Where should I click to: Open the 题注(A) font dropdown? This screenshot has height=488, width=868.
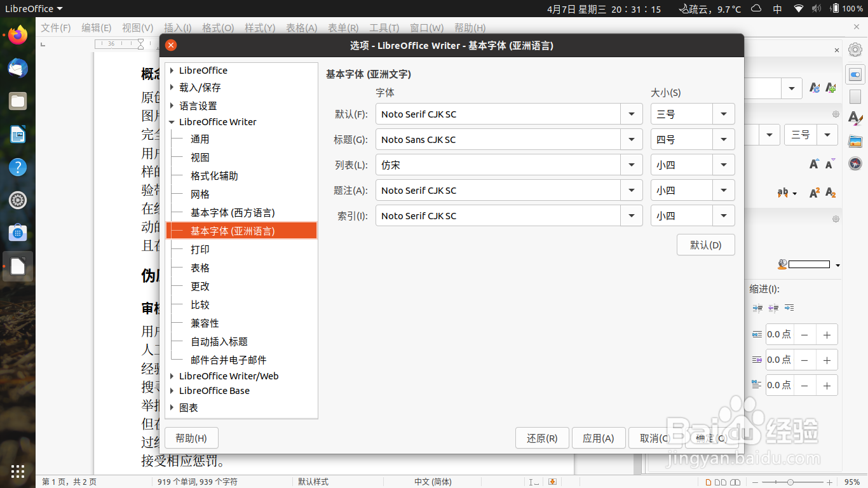[x=632, y=191]
